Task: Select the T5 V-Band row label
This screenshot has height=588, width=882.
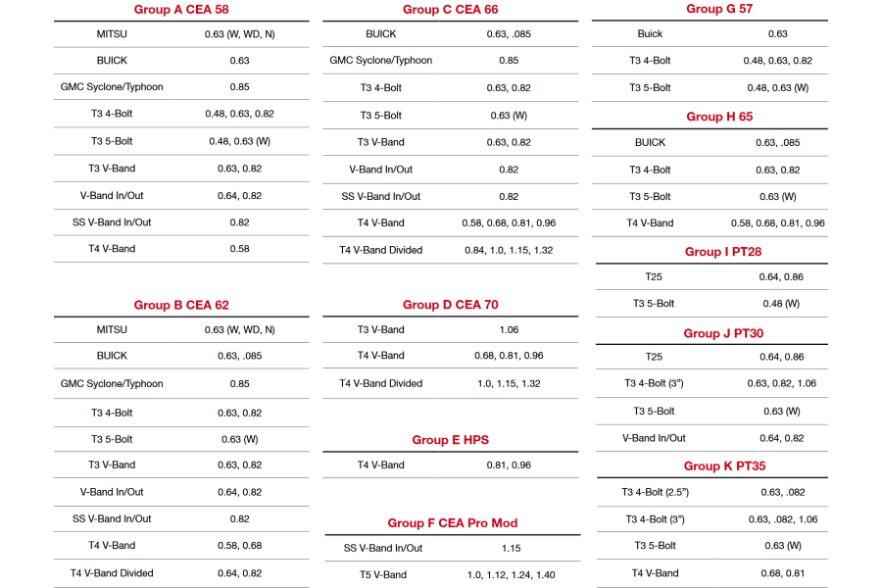Action: click(383, 574)
